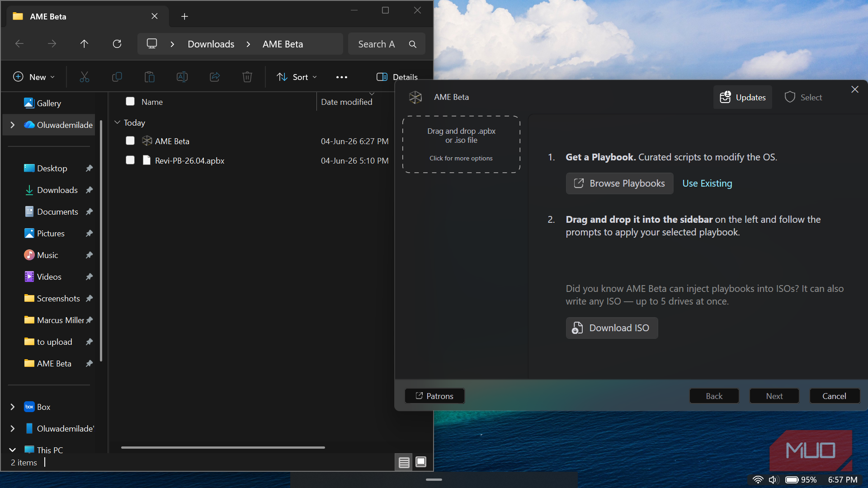Screen dimensions: 868x488
Task: Click the Delete trash icon in File Explorer
Action: (247, 77)
